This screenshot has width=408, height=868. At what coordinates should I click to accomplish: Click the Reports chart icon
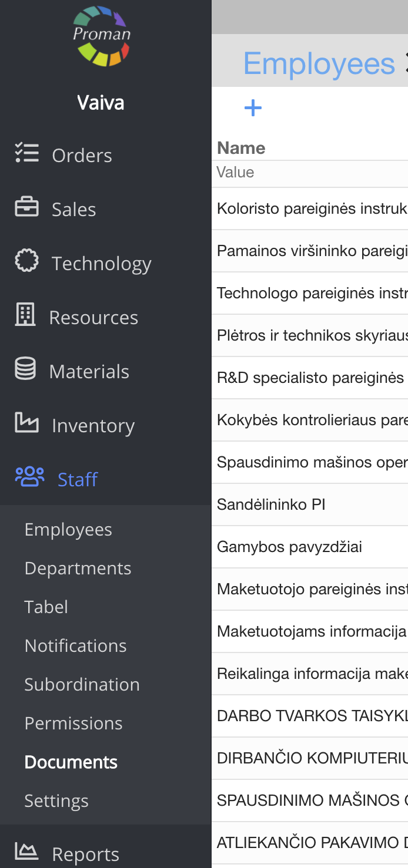point(26,852)
